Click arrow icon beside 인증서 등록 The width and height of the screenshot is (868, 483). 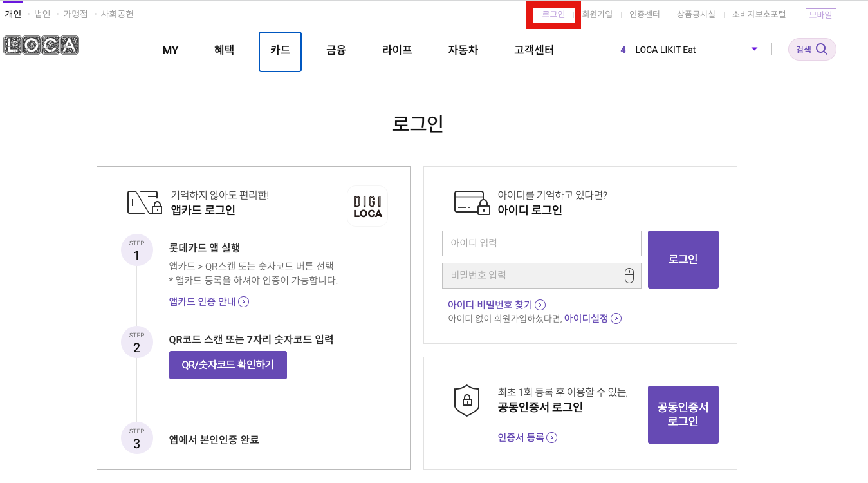pyautogui.click(x=552, y=437)
